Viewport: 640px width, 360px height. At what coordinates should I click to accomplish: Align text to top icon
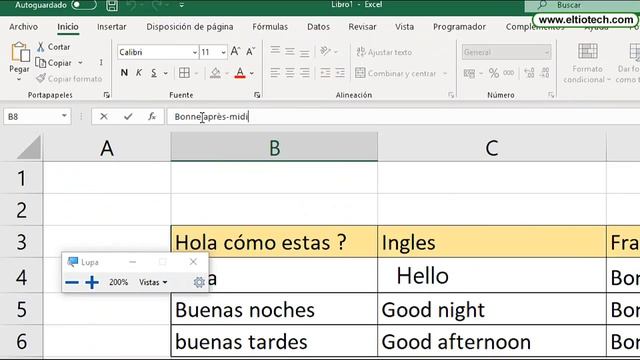pos(275,51)
